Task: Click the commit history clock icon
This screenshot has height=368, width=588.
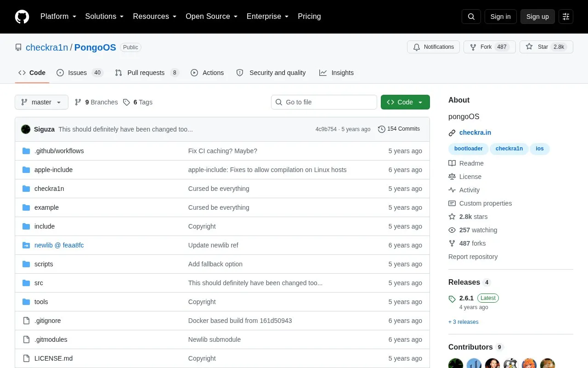Action: pyautogui.click(x=381, y=129)
